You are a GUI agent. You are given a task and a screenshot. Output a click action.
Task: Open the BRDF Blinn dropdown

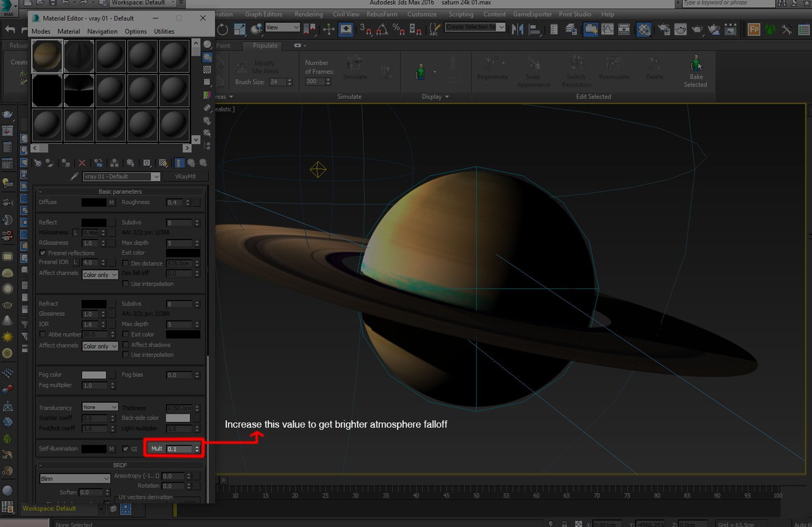click(75, 478)
